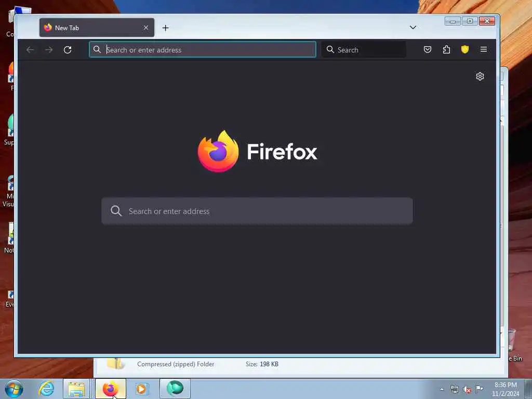Show hidden tray icons arrow
532x399 pixels.
click(x=442, y=389)
